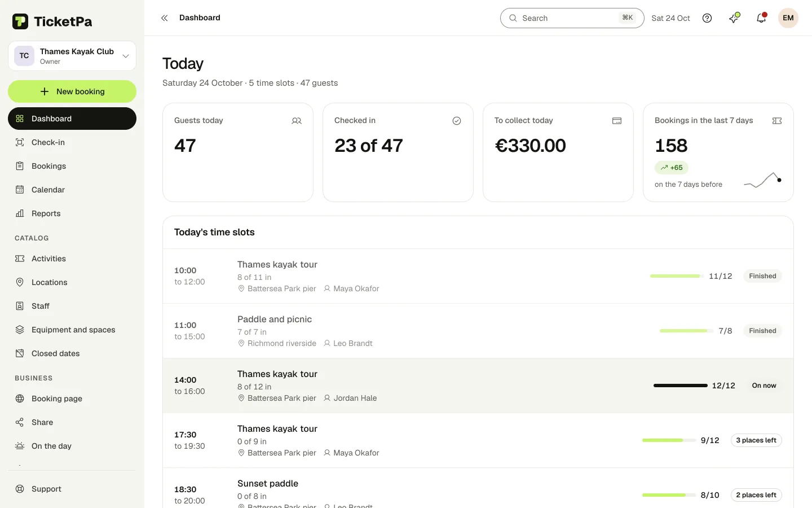Click Maya Okafor in 17:30 row
The width and height of the screenshot is (812, 508).
click(x=356, y=453)
